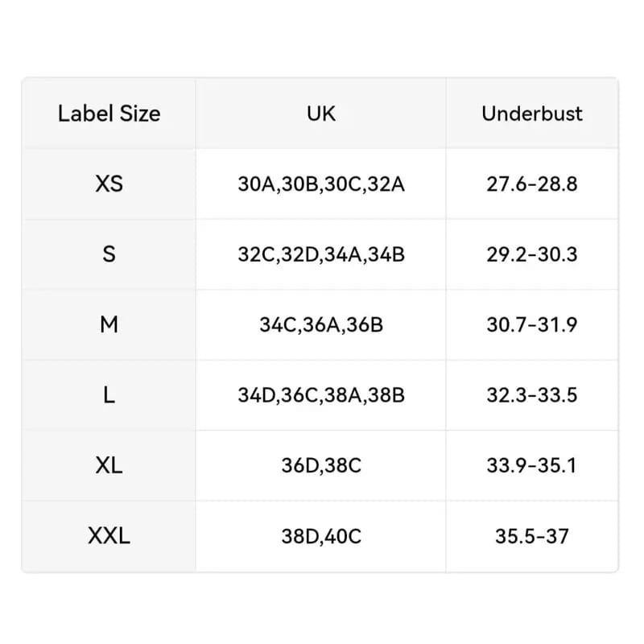Click the 38D,40C UK sizes cell
The image size is (644, 644).
(x=321, y=536)
